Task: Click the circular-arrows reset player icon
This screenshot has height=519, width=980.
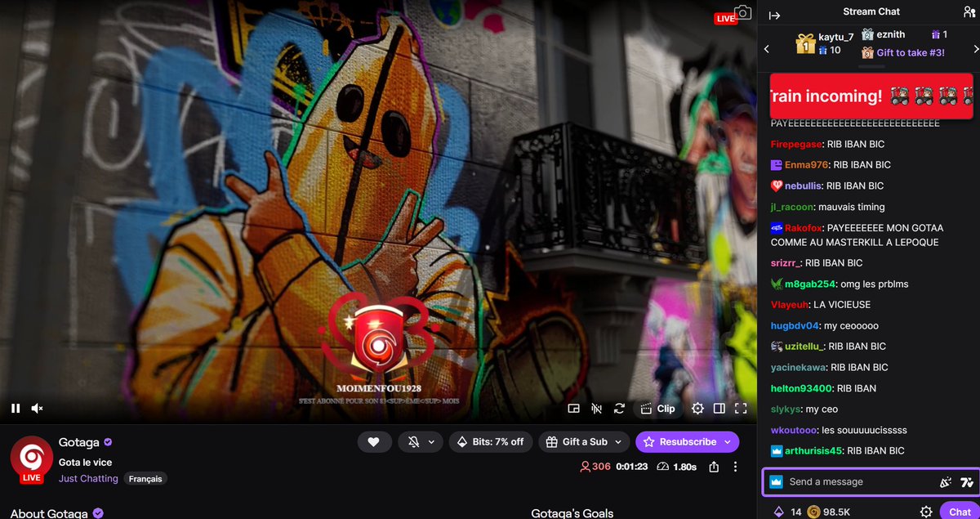Action: click(619, 409)
